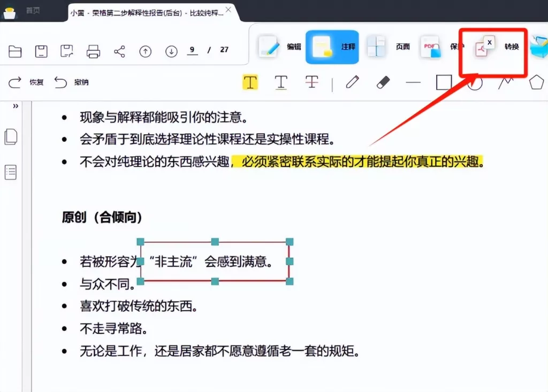Select the polygon shape tool

(536, 82)
